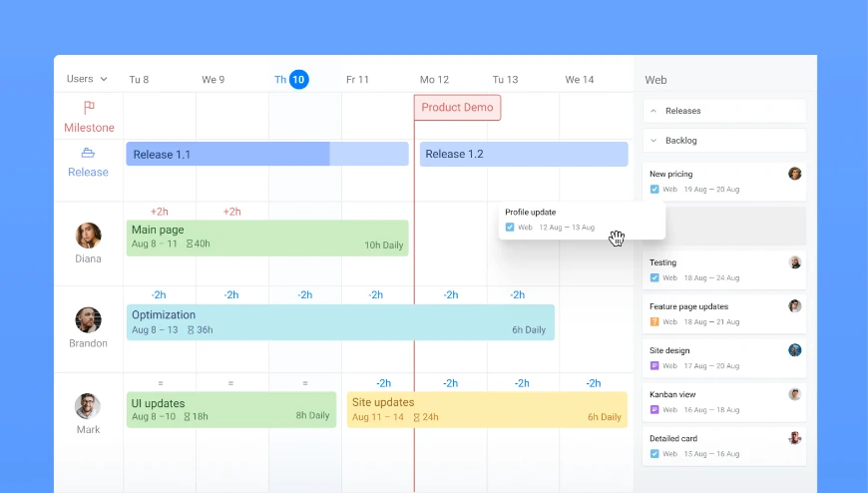Click assignee avatar on Testing card

795,262
